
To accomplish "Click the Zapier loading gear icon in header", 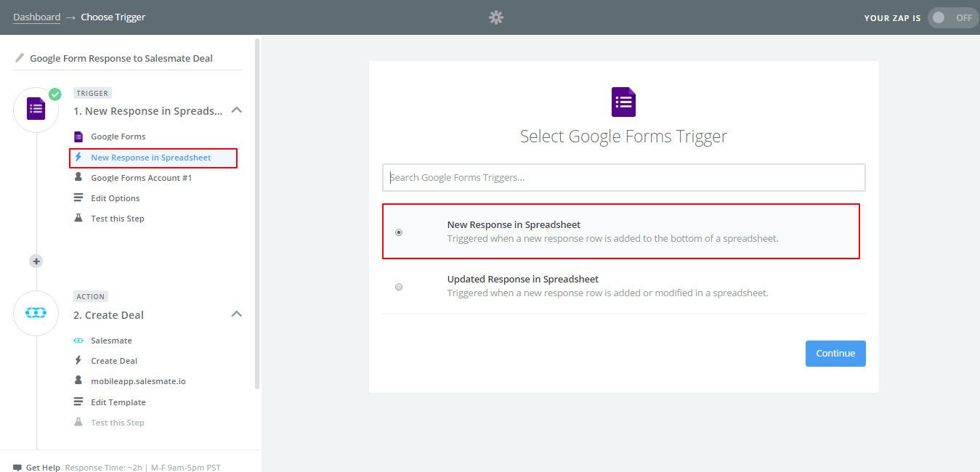I will (x=496, y=17).
